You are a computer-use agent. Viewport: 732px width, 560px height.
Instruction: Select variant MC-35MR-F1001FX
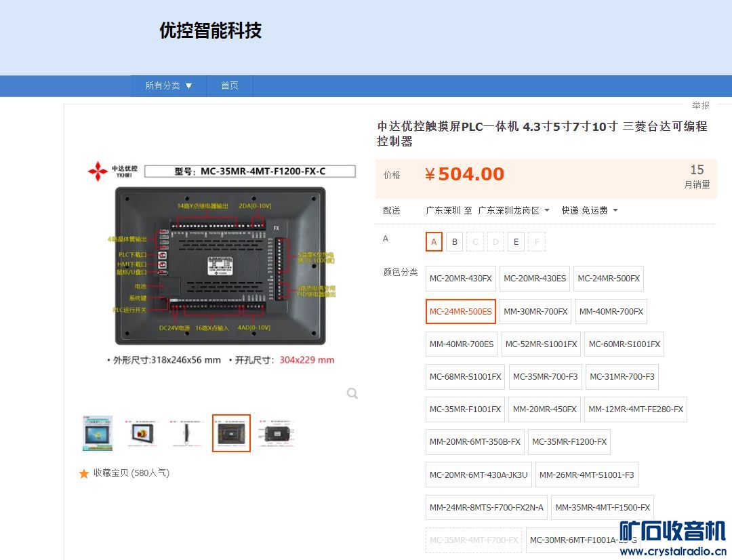click(465, 409)
